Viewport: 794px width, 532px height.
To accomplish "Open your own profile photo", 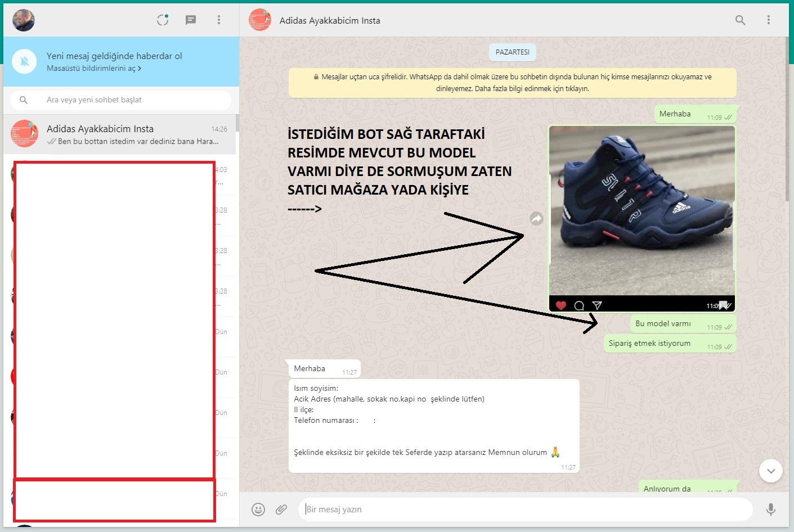I will pyautogui.click(x=24, y=20).
